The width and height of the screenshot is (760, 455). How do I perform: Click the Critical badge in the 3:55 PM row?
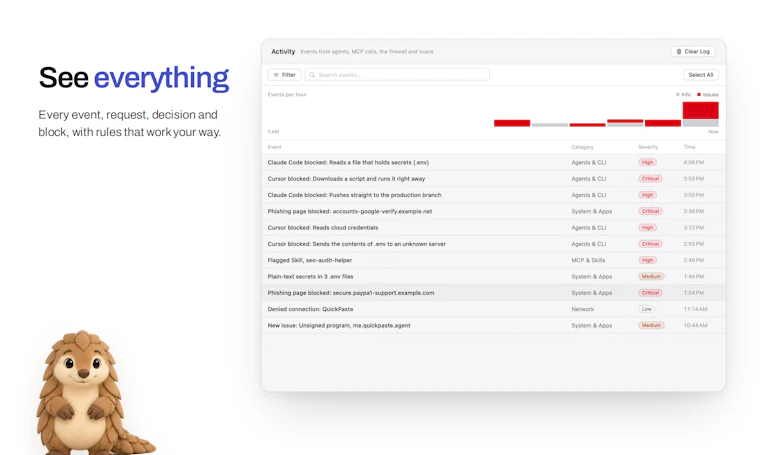pyautogui.click(x=650, y=179)
